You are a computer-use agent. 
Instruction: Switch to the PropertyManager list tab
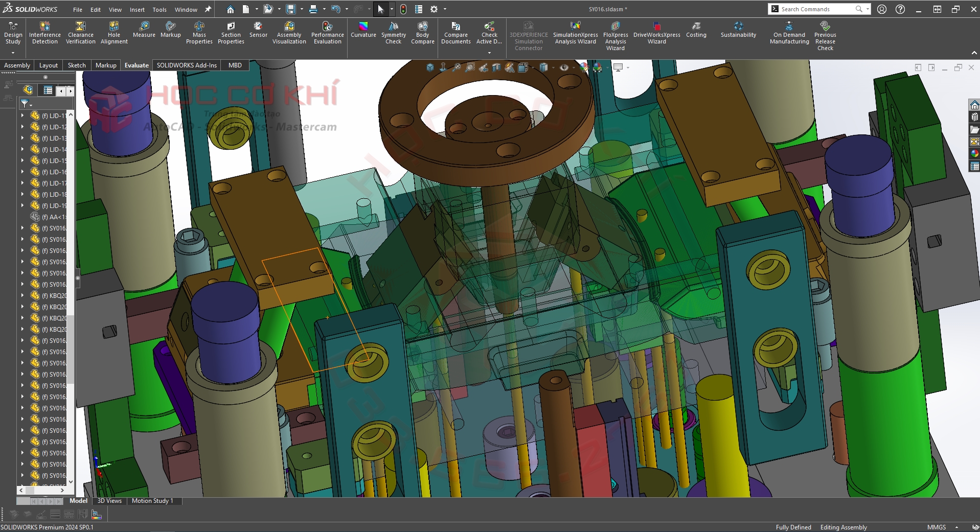pos(48,90)
